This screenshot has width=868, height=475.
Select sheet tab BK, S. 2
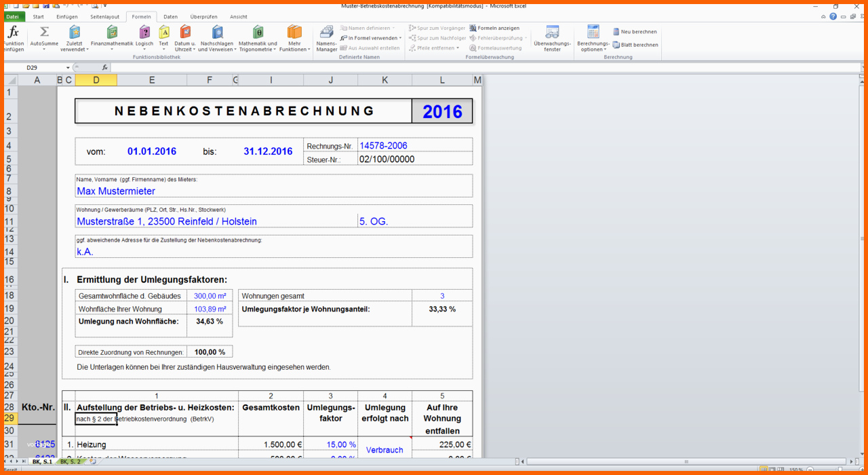click(70, 461)
